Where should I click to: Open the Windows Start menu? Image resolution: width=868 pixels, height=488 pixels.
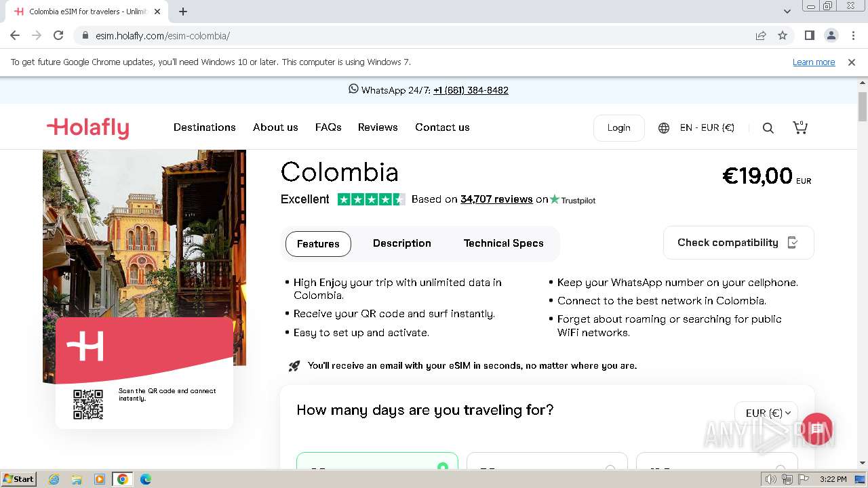click(18, 479)
